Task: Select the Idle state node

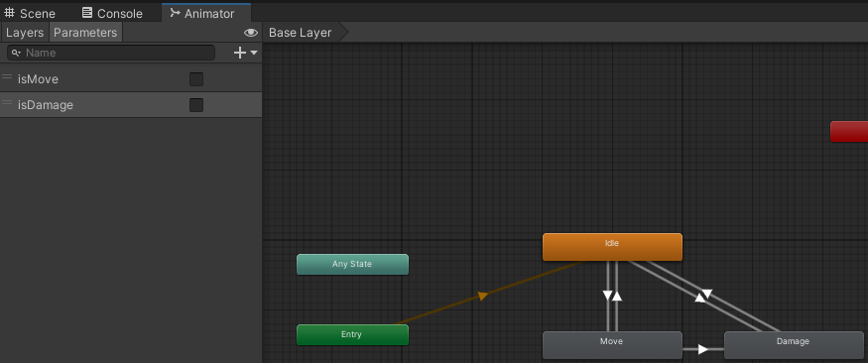Action: pos(612,247)
